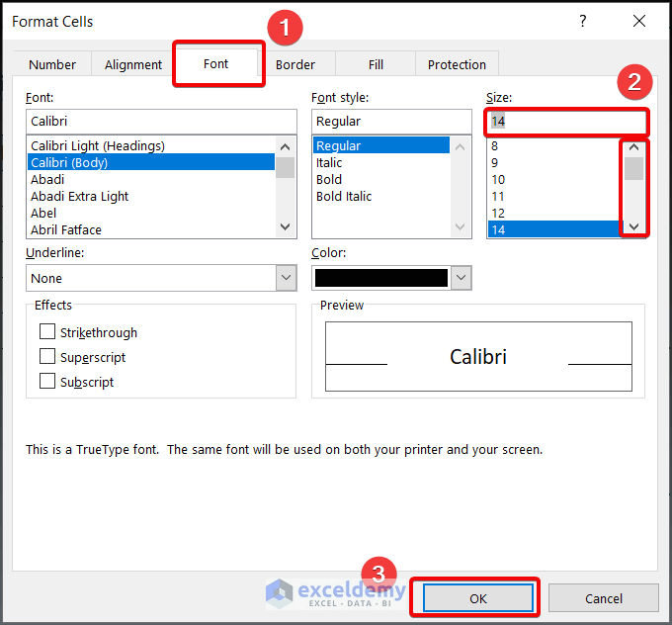Choose Regular font style
Image resolution: width=672 pixels, height=625 pixels.
coord(381,145)
